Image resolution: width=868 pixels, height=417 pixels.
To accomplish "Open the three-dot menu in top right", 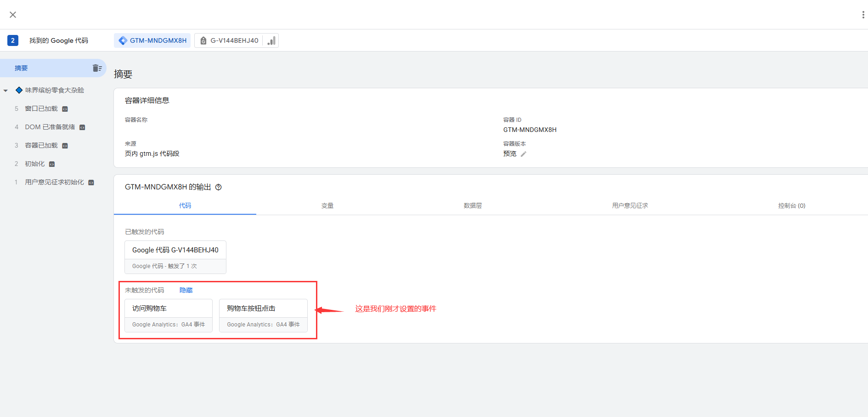I will [863, 15].
